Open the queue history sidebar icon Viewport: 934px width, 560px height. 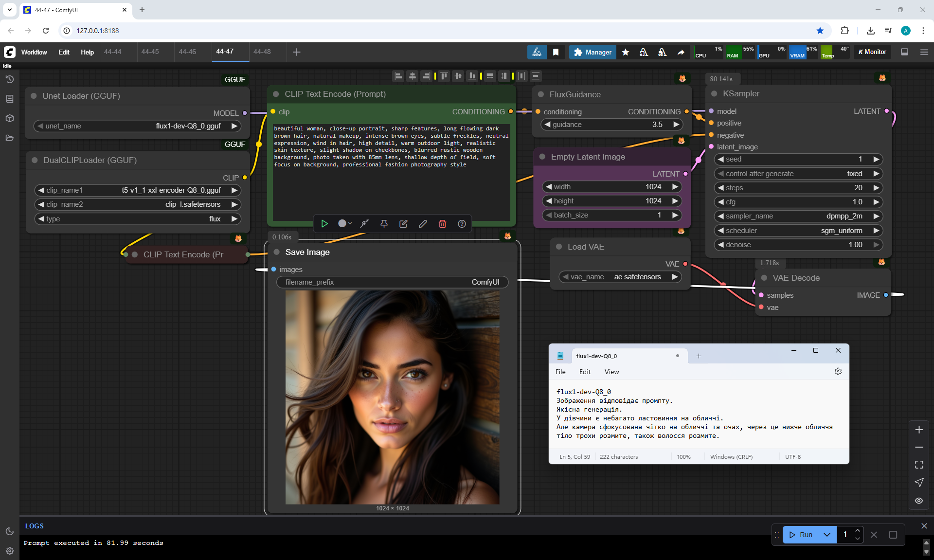9,79
